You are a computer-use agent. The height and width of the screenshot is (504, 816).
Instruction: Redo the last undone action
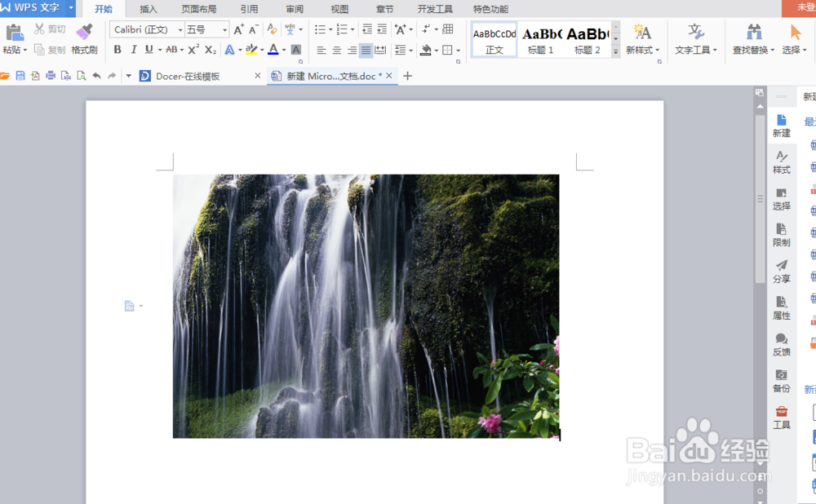pyautogui.click(x=111, y=76)
